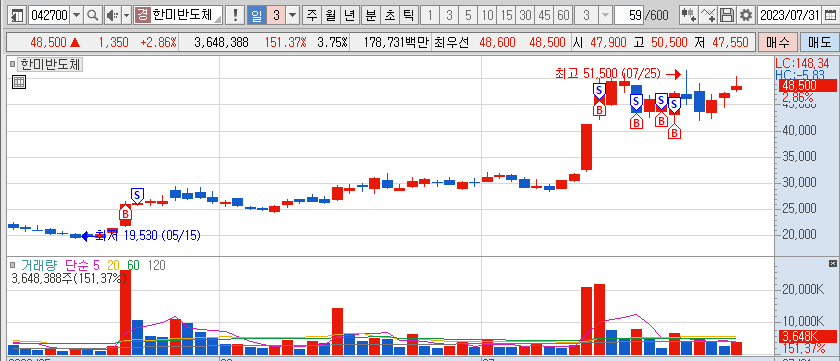Click the chart settings gear icon
The width and height of the screenshot is (840, 361).
(746, 16)
